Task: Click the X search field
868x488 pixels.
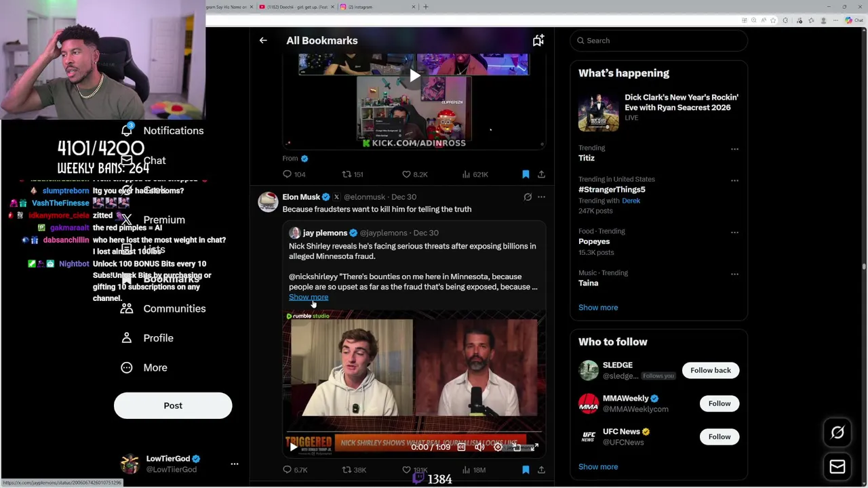Action: click(x=658, y=41)
